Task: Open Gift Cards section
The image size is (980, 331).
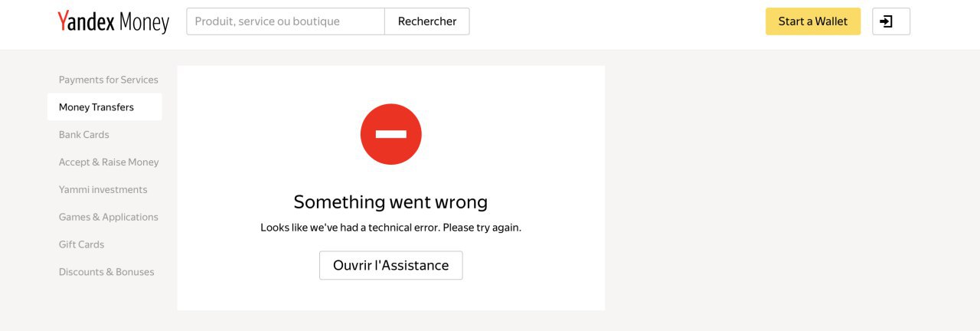Action: (82, 245)
